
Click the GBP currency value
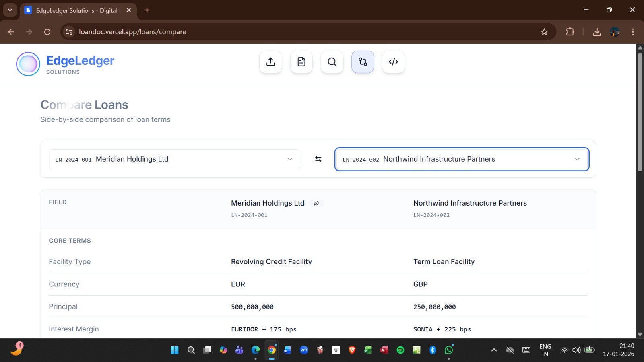[421, 284]
